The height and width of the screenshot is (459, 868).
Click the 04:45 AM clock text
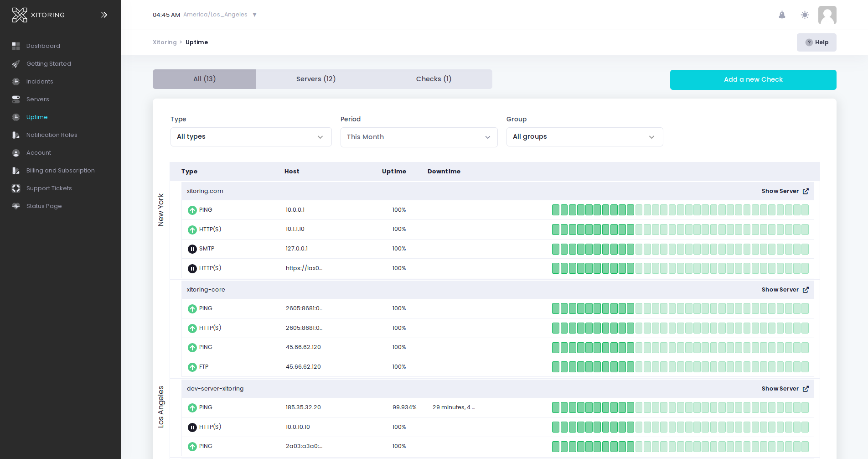click(x=166, y=15)
